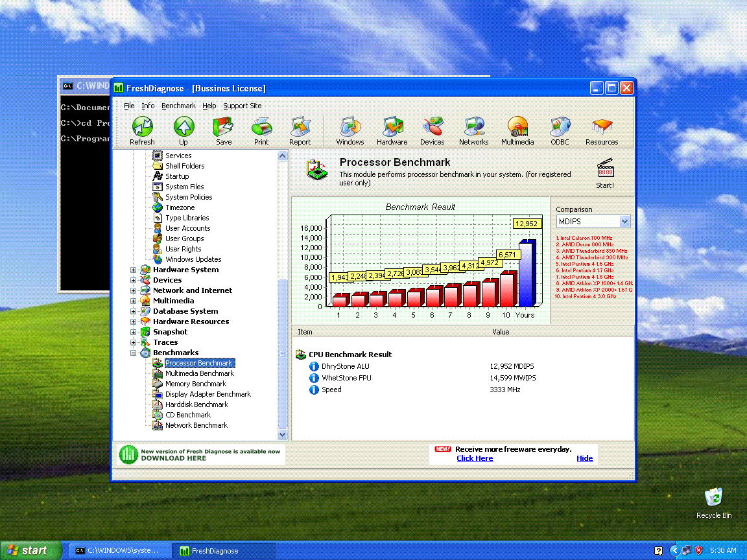Click the blue Yours bar in chart
This screenshot has height=560, width=747.
[527, 274]
